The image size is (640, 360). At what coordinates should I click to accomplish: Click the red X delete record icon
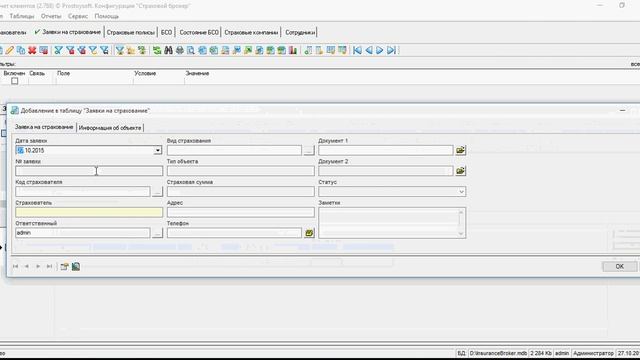pos(32,50)
